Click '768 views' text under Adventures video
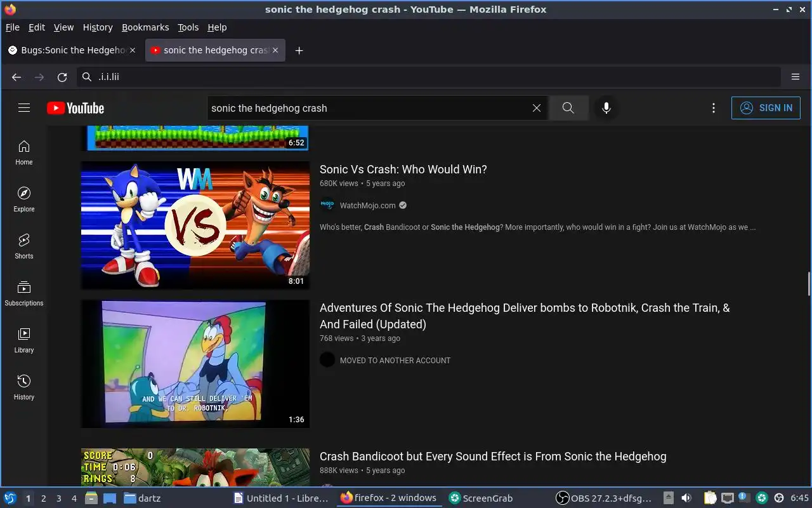Image resolution: width=812 pixels, height=508 pixels. [x=336, y=338]
